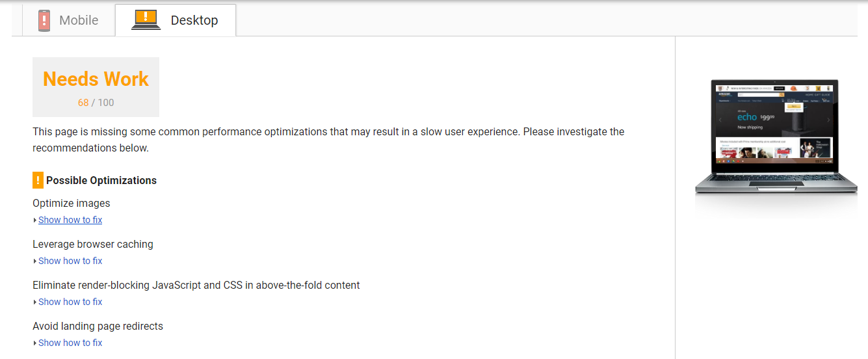Expand the triangle under Leverage browser caching
Viewport: 868px width, 359px height.
35,261
